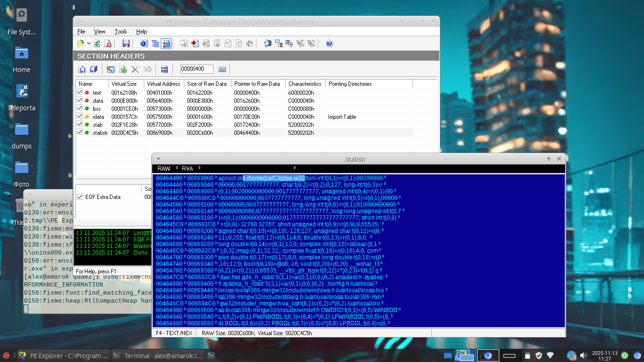Viewport: 644px width, 362px height.
Task: Open the blue info Headers Info icon
Action: 144,44
